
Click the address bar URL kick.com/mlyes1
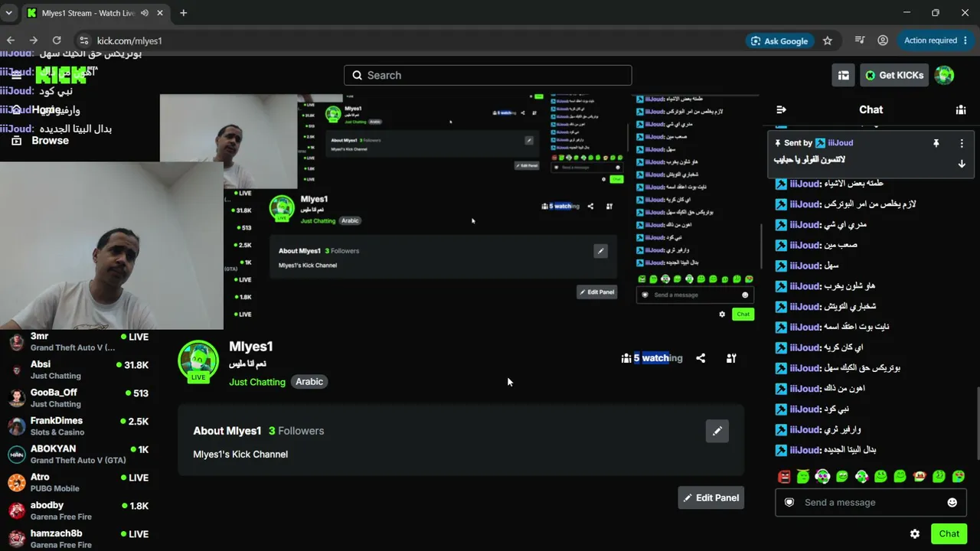click(129, 41)
